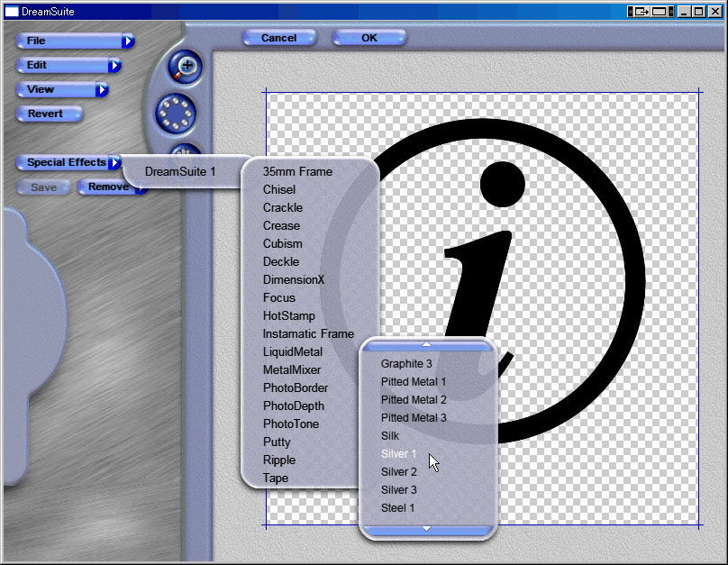This screenshot has height=565, width=728.
Task: Select the Cubism effect
Action: click(x=282, y=244)
